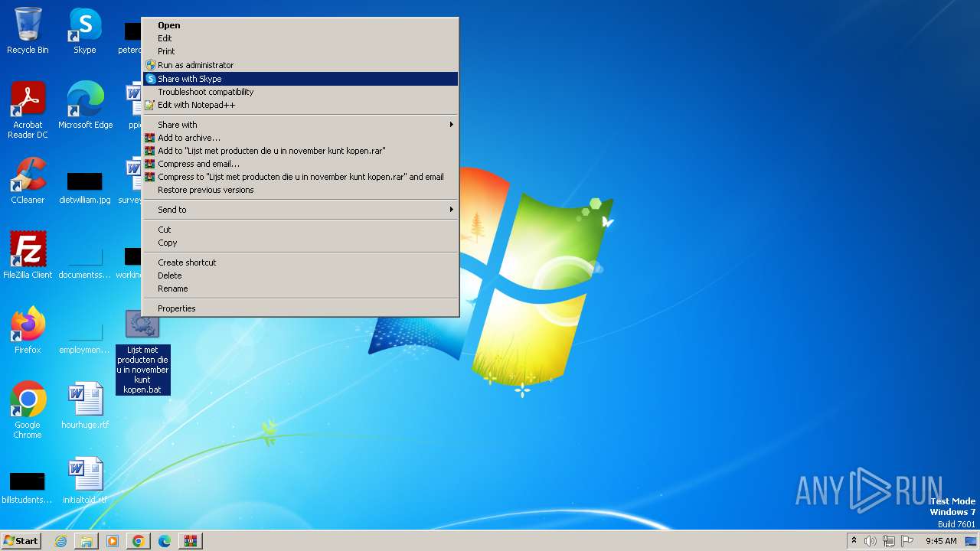
Task: Select the Lijst met producten .bat file icon
Action: point(142,352)
